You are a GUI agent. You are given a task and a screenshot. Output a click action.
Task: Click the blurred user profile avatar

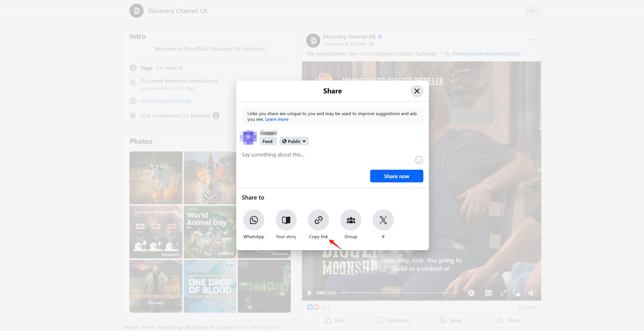pyautogui.click(x=248, y=137)
